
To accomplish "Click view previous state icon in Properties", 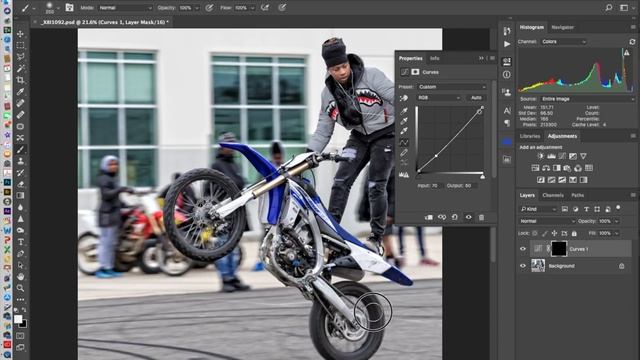I will 442,217.
